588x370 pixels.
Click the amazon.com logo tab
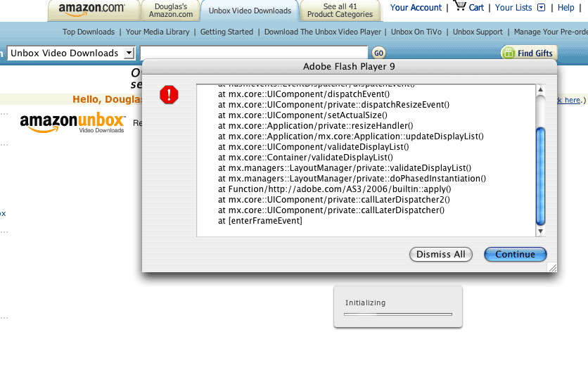click(92, 10)
